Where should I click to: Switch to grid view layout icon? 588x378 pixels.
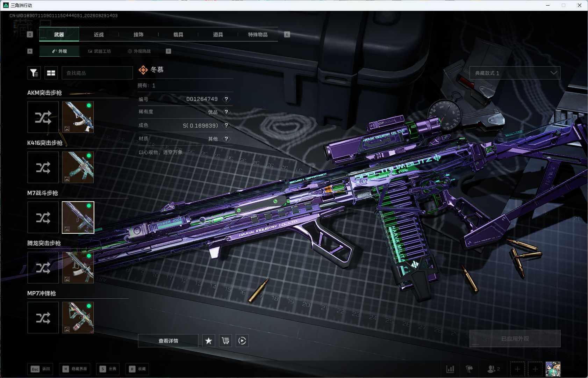click(x=51, y=73)
